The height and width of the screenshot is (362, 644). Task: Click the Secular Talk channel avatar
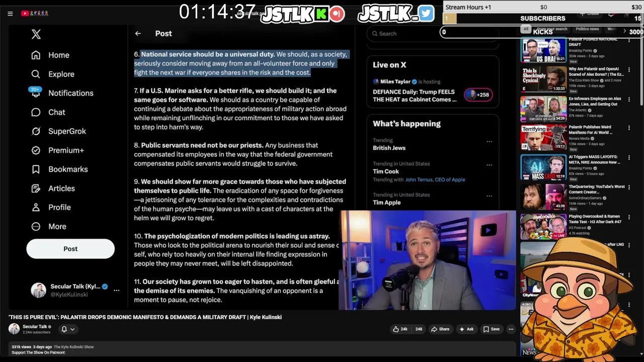pyautogui.click(x=14, y=329)
